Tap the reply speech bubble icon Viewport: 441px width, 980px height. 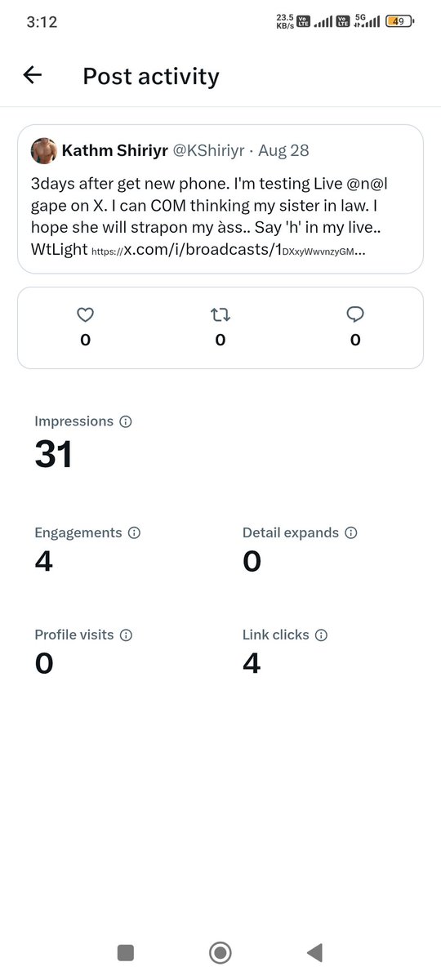pyautogui.click(x=355, y=314)
